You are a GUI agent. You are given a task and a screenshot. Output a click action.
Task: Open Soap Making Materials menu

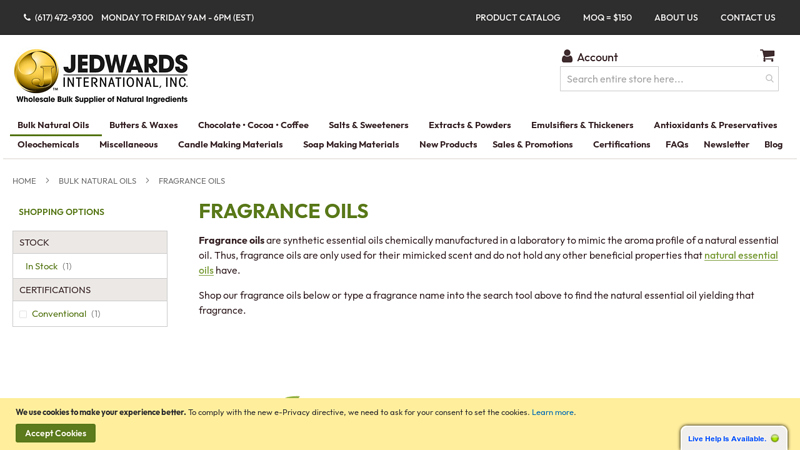pos(351,144)
